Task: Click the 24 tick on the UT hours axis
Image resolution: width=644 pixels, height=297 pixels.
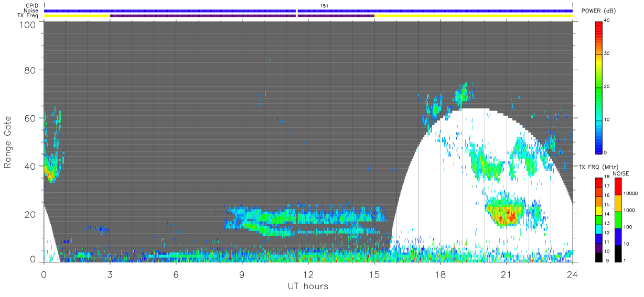Action: [x=572, y=274]
